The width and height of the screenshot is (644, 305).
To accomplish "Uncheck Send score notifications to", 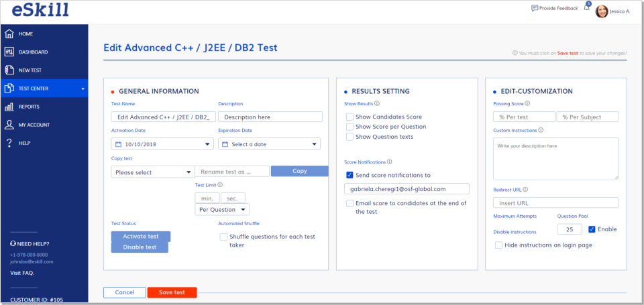I will tap(350, 175).
